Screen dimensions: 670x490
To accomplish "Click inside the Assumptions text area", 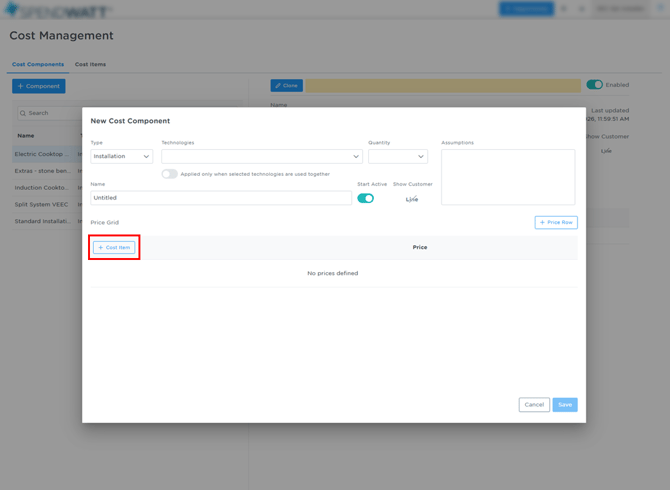I will pyautogui.click(x=508, y=177).
